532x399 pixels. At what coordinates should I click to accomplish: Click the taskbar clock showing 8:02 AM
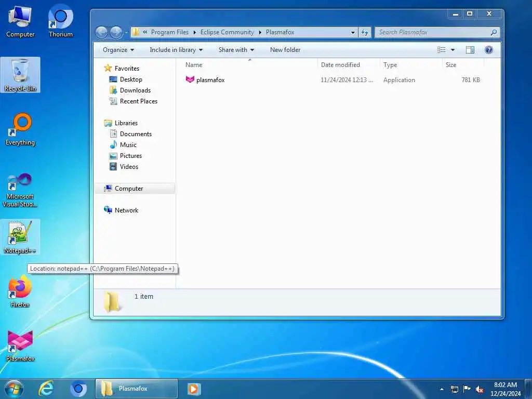[x=505, y=389]
